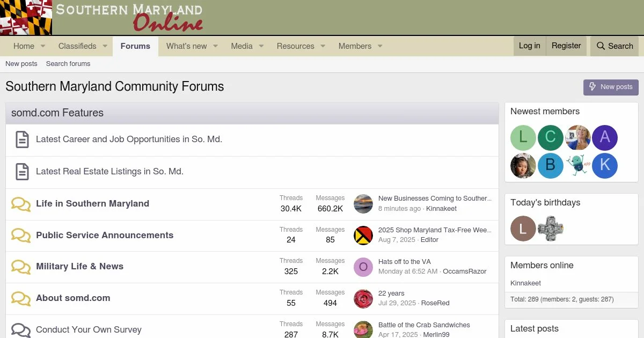Open Latest Career and Job Opportunities in So. Md.
The height and width of the screenshot is (338, 644).
click(x=129, y=139)
